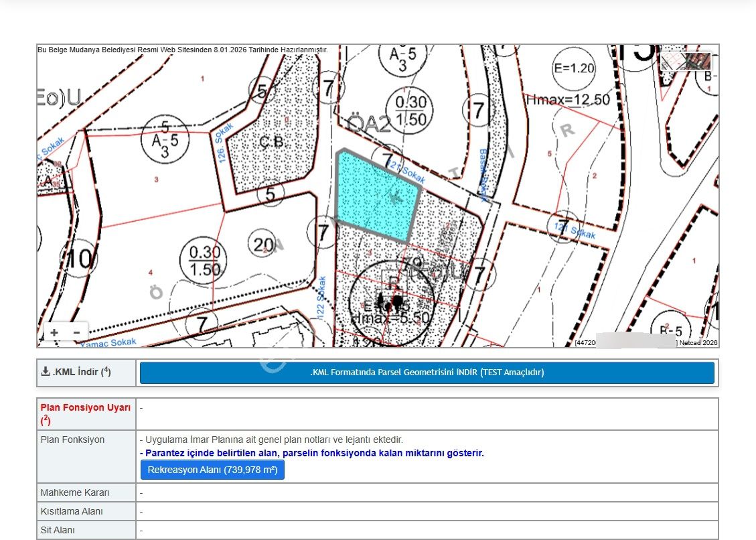Screen dimensions: 756x540
Task: Select the Mahkeme Kararı row label
Action: [x=75, y=492]
